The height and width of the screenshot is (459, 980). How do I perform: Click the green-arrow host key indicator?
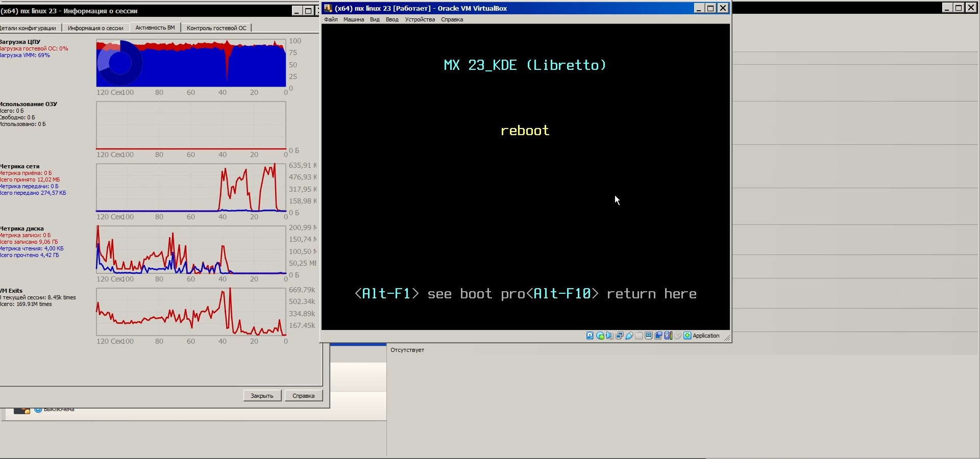(688, 336)
